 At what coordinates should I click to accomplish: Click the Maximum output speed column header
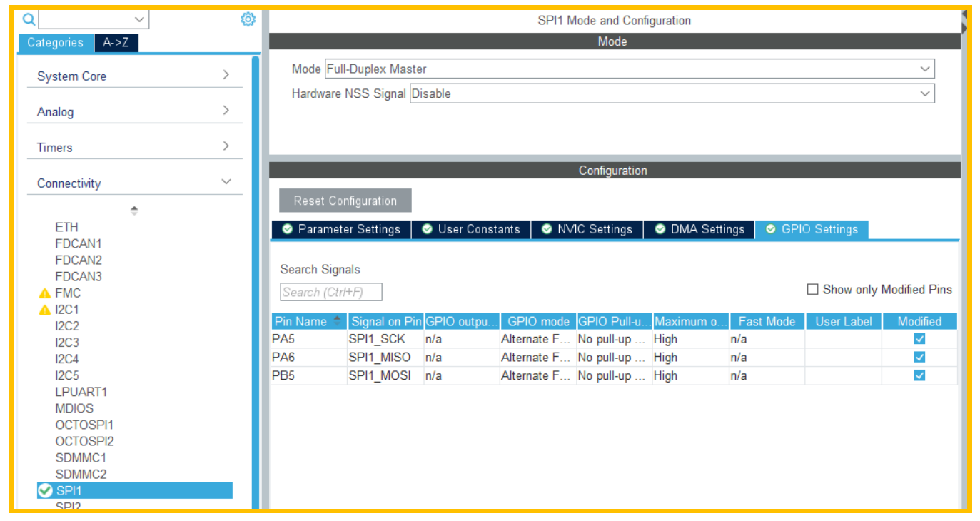[x=691, y=321]
